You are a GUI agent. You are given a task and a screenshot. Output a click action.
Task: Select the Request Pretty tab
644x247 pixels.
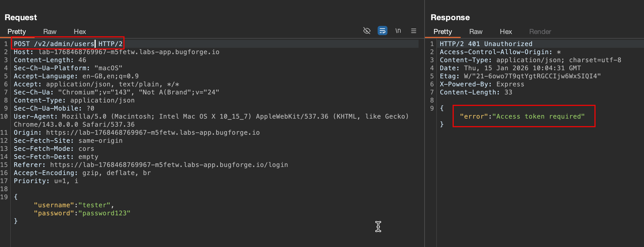17,32
